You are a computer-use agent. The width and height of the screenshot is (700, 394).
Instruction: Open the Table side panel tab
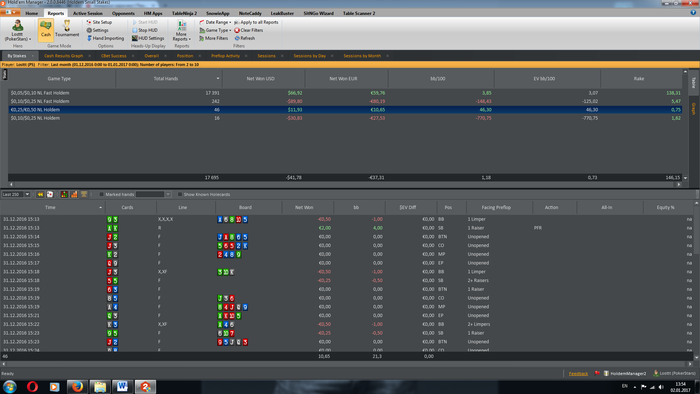694,82
